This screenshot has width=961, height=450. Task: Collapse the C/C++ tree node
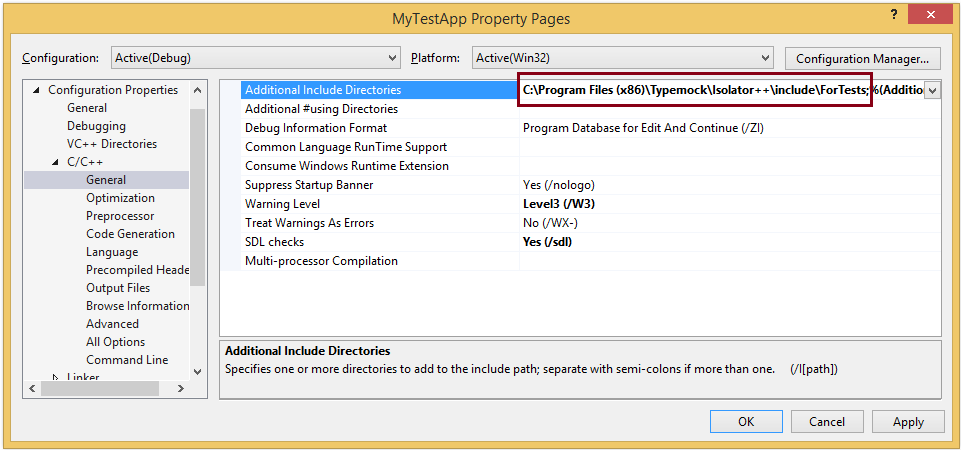[55, 162]
